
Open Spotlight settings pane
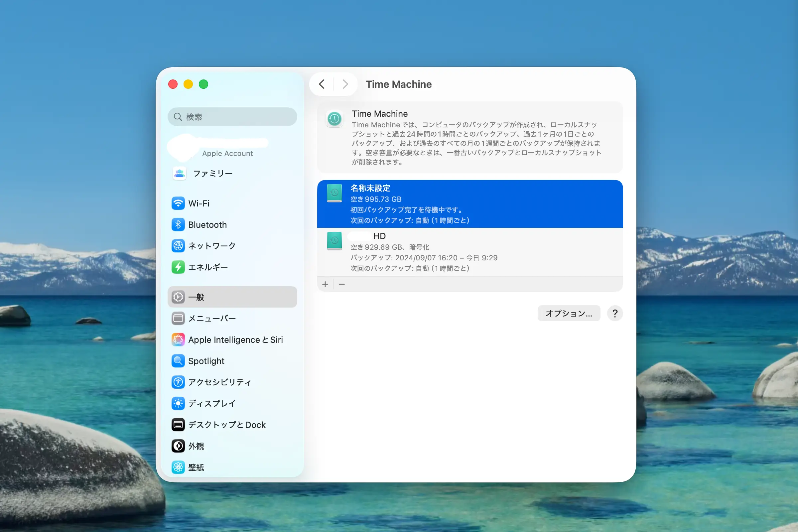click(206, 361)
